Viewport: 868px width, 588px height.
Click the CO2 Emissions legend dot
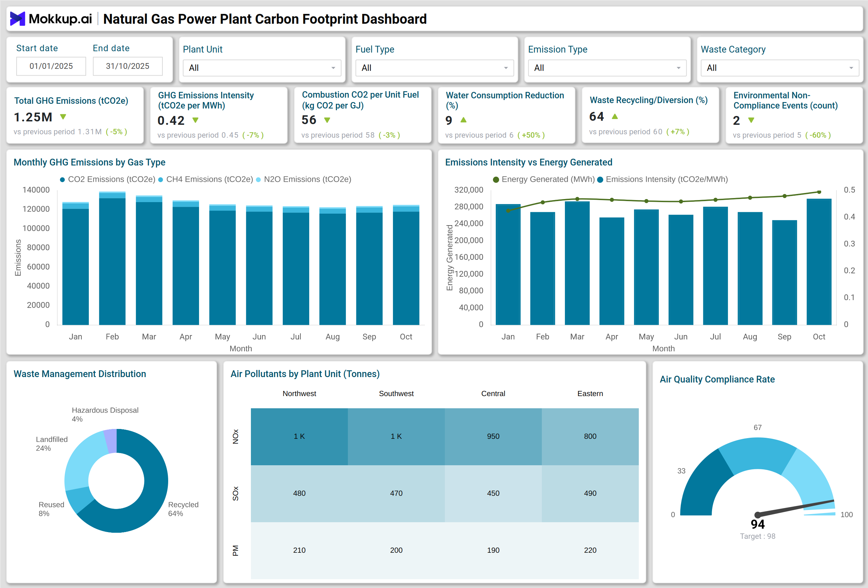click(x=62, y=180)
